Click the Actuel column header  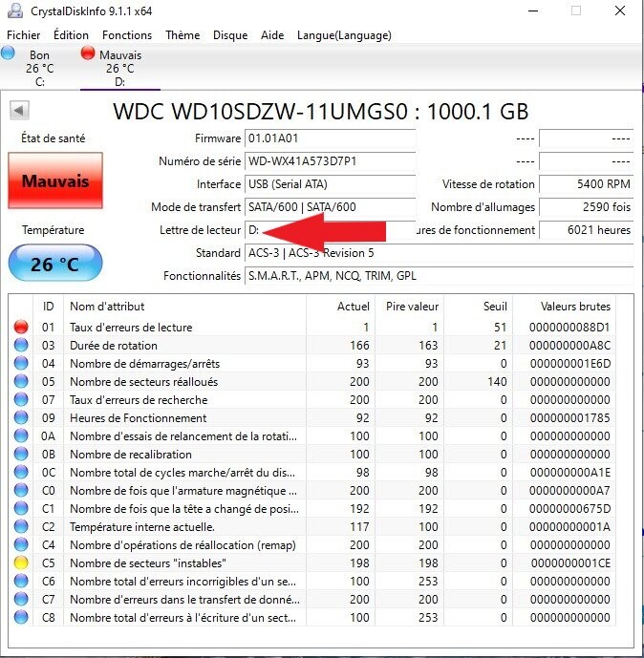(340, 307)
